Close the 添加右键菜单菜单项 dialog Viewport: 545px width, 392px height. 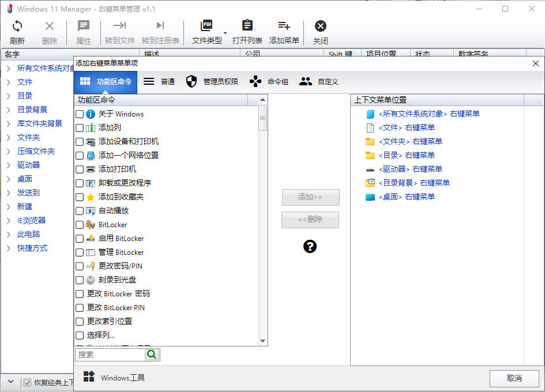[536, 63]
